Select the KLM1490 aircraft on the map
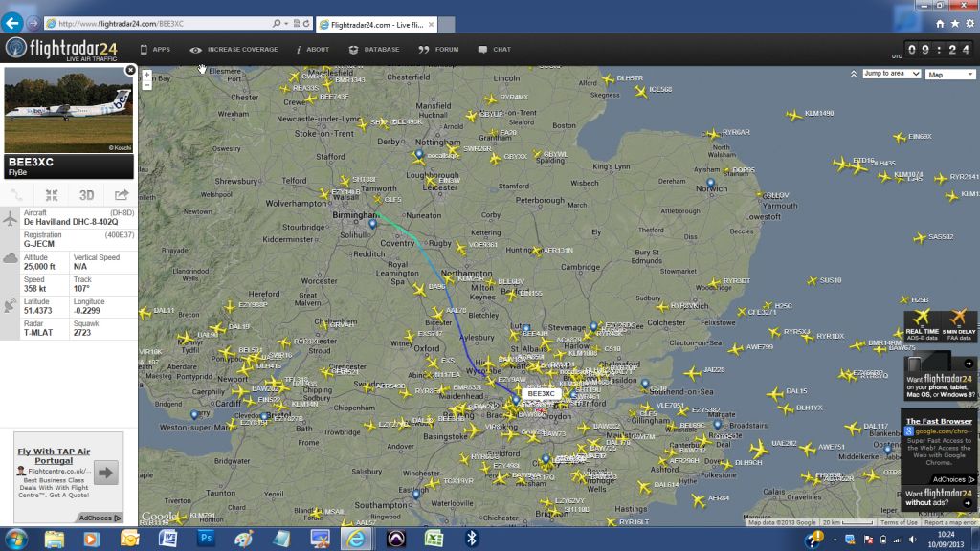The width and height of the screenshot is (980, 551). [793, 115]
